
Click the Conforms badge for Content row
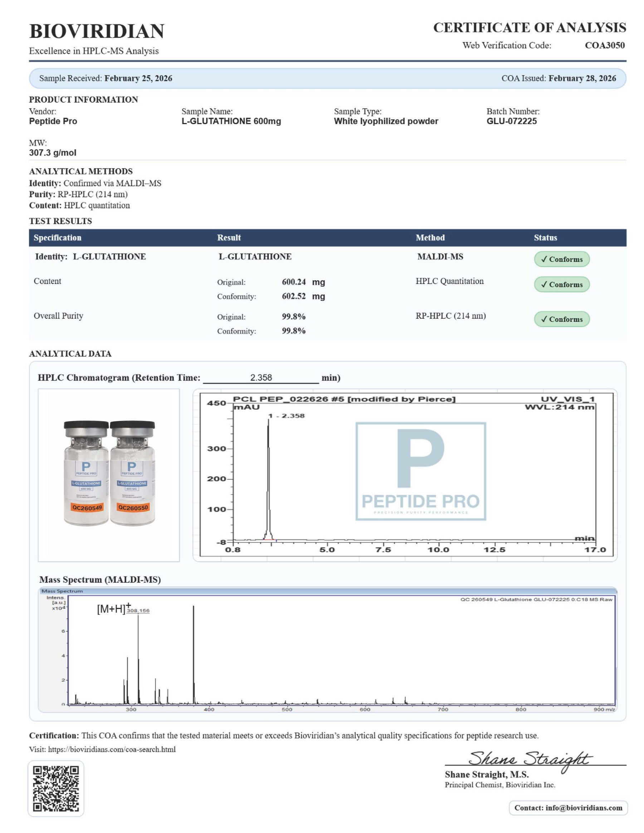562,284
